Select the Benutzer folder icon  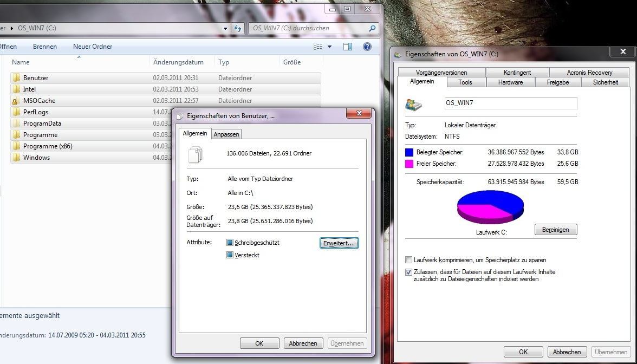click(x=16, y=77)
